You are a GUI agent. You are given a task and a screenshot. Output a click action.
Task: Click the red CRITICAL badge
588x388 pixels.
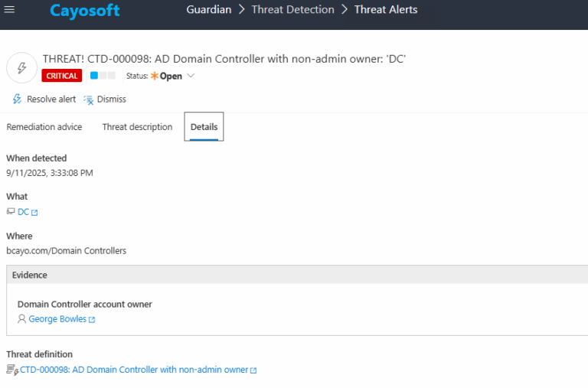tap(62, 77)
